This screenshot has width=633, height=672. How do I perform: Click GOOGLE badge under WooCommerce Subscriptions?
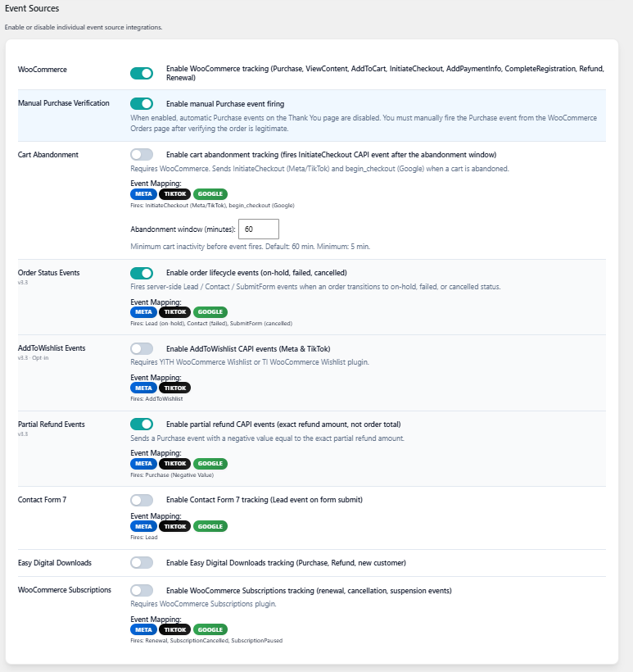(x=210, y=629)
